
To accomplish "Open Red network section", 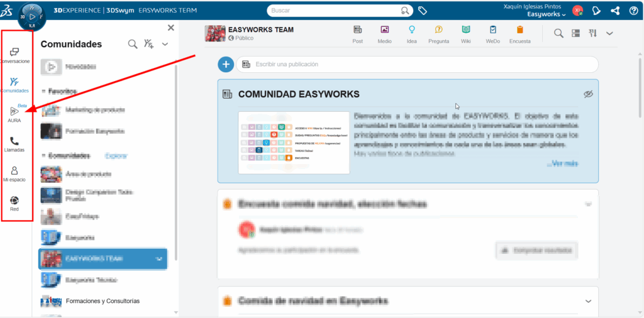I will tap(14, 204).
